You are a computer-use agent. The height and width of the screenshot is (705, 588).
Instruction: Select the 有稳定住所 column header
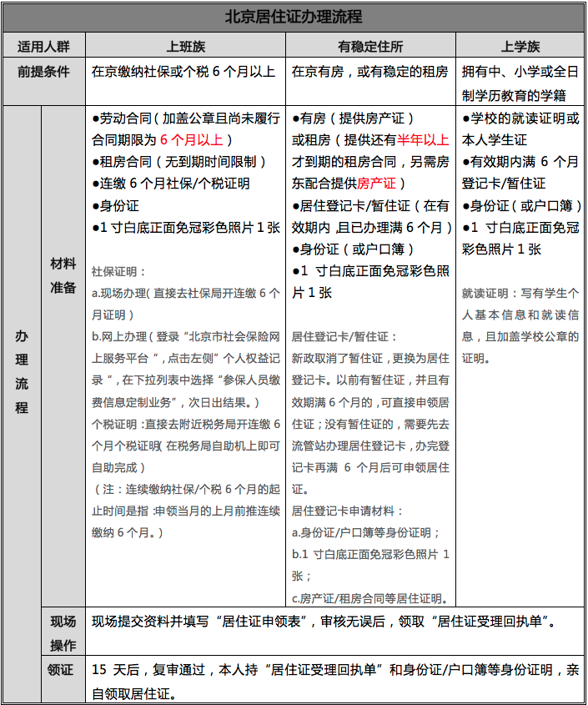click(370, 47)
